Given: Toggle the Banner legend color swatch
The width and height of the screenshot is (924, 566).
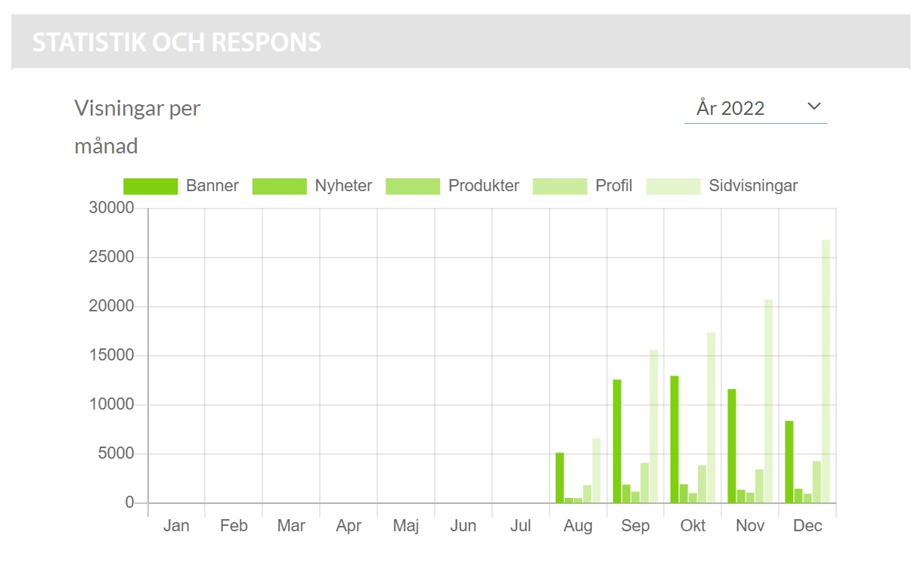Looking at the screenshot, I should click(x=150, y=186).
